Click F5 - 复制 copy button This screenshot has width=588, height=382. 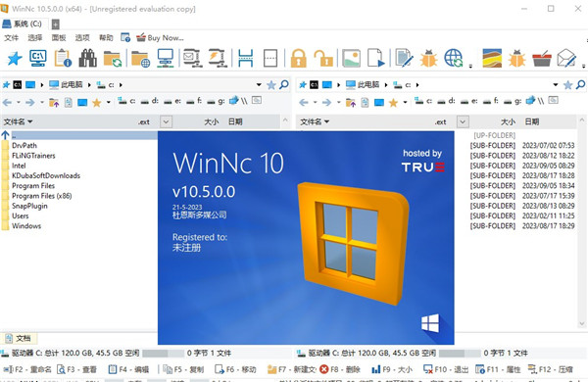coord(183,369)
